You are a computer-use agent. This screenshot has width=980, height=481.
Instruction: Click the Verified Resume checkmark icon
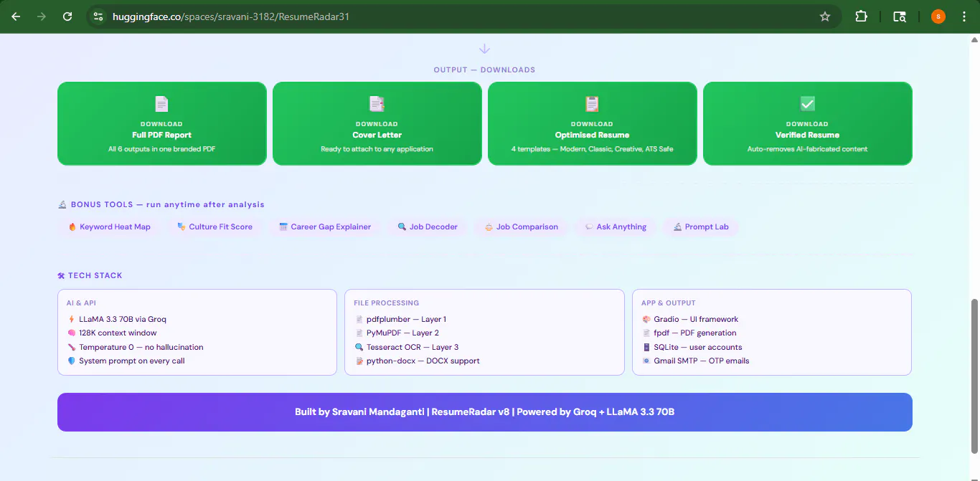pyautogui.click(x=808, y=104)
